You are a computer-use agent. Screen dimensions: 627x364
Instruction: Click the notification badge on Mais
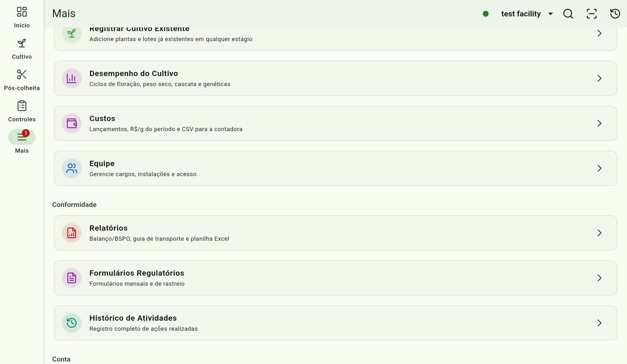coord(25,133)
